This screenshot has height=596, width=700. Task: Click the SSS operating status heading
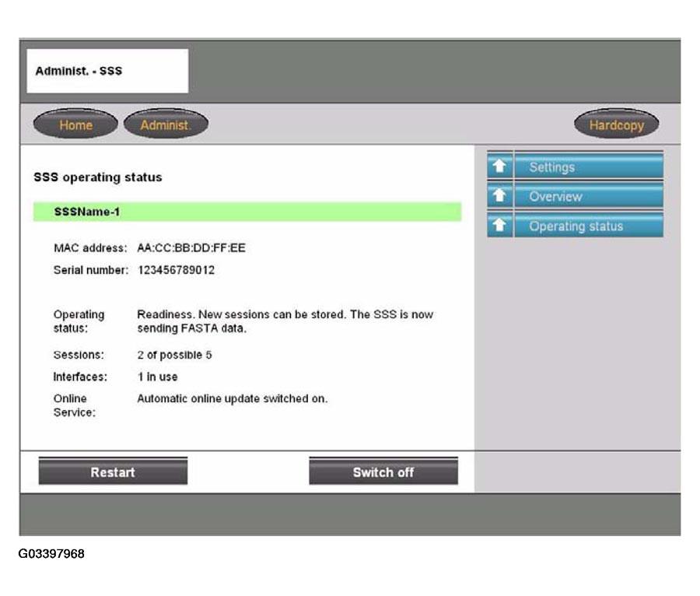tap(98, 177)
